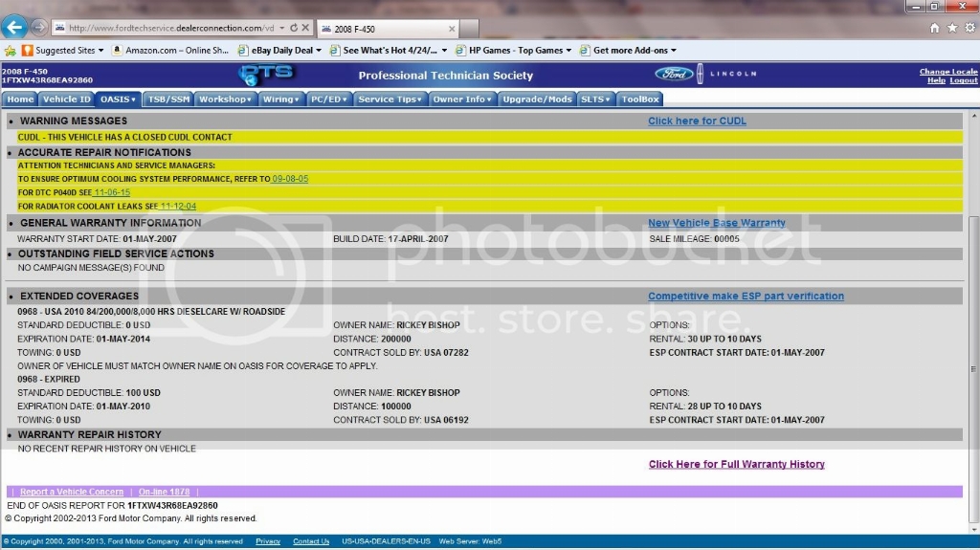Select the text EXPIRATION DATE: 01-MAY-2014

[84, 339]
